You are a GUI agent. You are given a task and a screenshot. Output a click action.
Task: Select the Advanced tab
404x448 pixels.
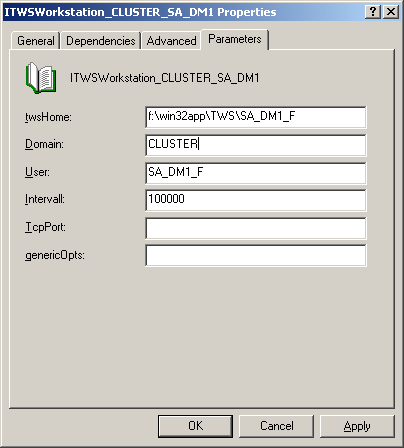(x=171, y=41)
